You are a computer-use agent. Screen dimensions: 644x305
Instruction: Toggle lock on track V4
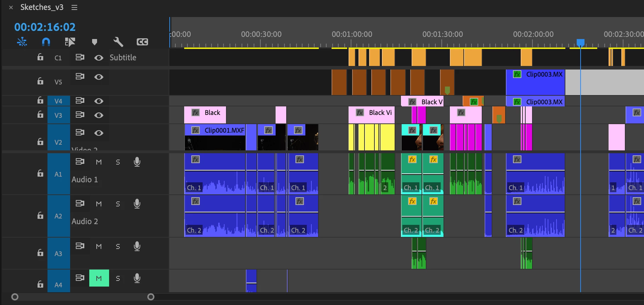40,100
